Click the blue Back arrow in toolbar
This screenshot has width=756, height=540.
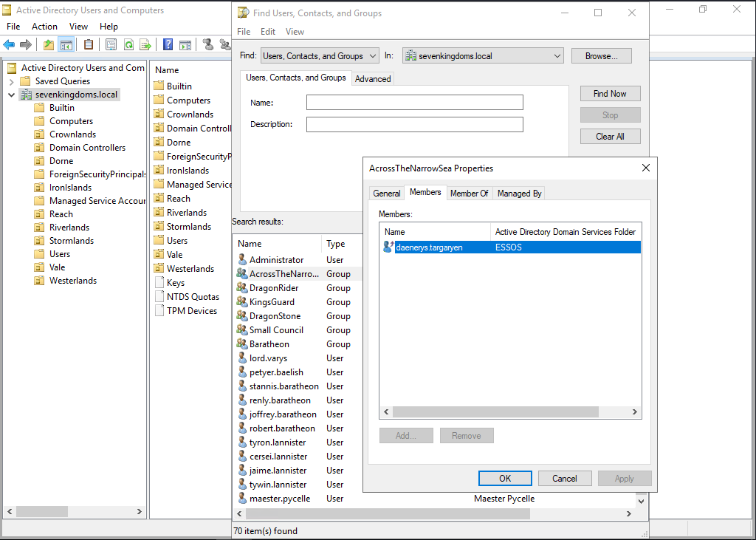coord(9,45)
